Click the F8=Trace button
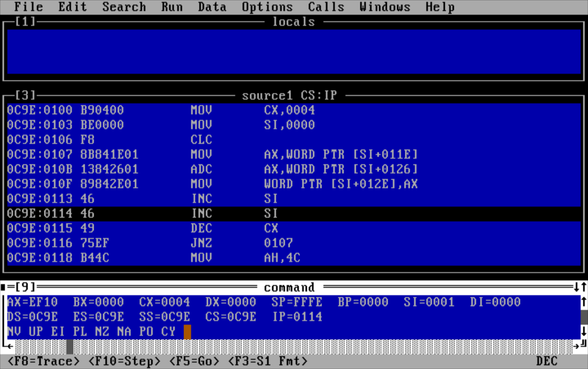The image size is (588, 369). pos(43,361)
